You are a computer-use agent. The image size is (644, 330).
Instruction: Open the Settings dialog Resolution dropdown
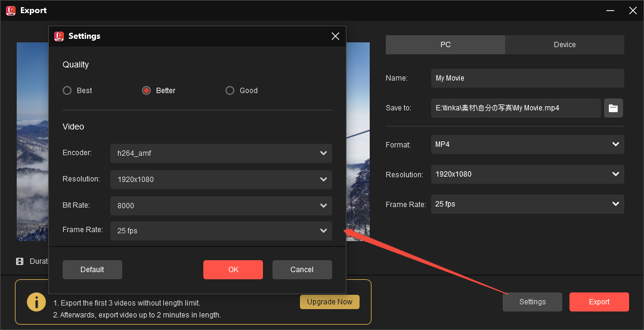tap(221, 179)
